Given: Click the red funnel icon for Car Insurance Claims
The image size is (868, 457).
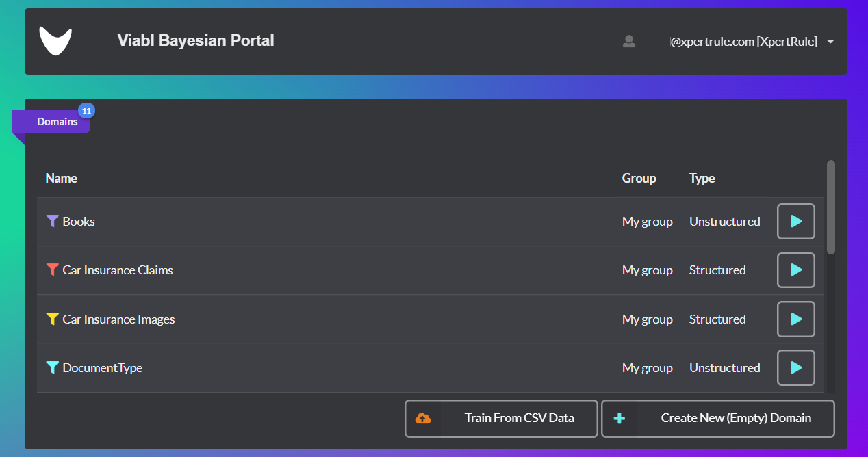Looking at the screenshot, I should click(x=52, y=270).
